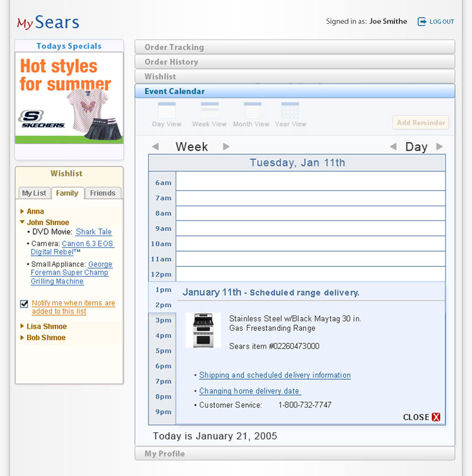Open the Shark Tale DVD link

(93, 232)
